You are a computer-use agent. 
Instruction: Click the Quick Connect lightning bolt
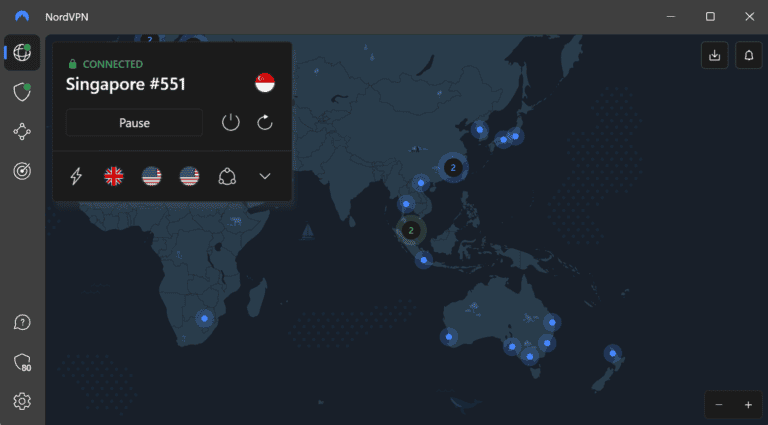pos(76,176)
